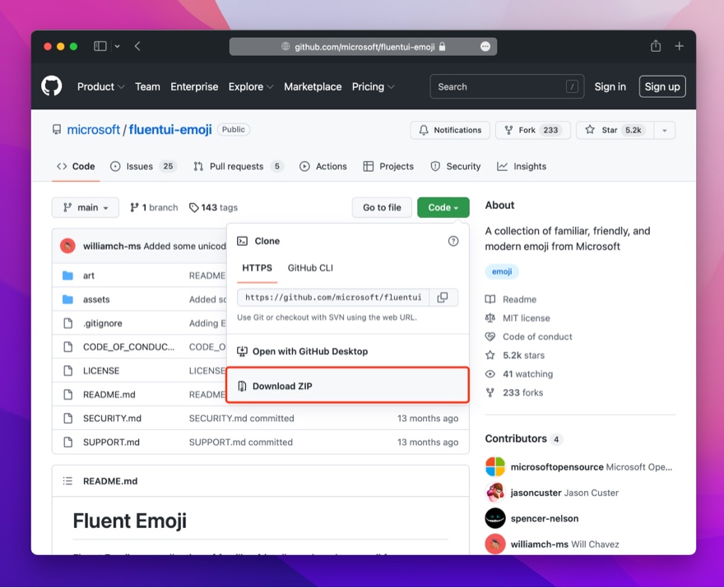Expand the Explore menu
724x588 pixels.
[x=251, y=87]
